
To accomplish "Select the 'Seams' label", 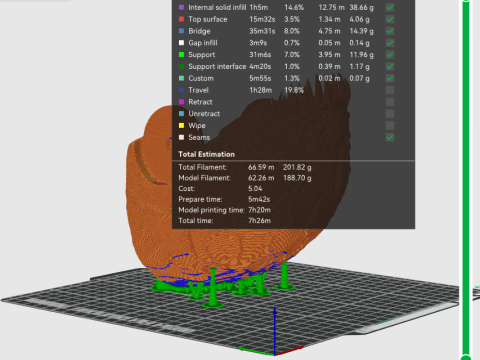I will 199,137.
